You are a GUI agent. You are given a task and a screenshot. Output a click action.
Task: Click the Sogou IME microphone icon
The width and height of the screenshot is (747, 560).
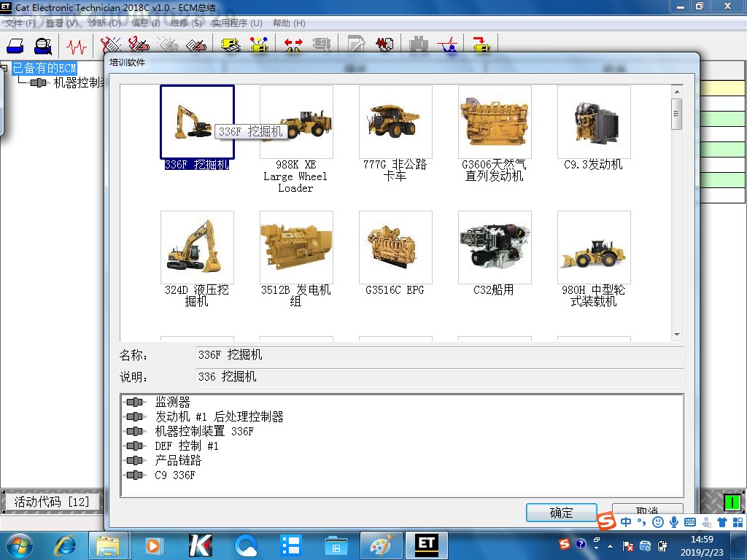pos(673,522)
